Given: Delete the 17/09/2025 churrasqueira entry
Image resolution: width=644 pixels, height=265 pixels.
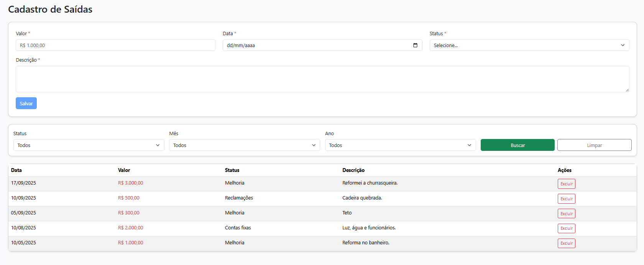Looking at the screenshot, I should (566, 184).
